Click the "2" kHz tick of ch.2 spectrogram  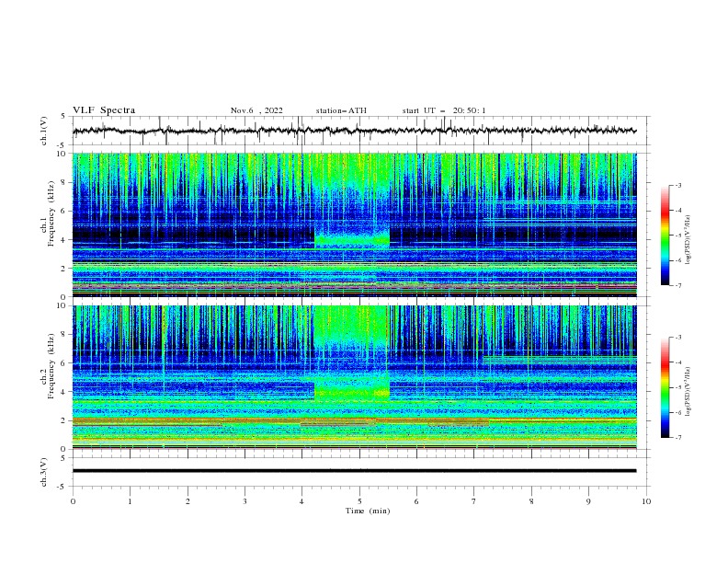click(65, 420)
